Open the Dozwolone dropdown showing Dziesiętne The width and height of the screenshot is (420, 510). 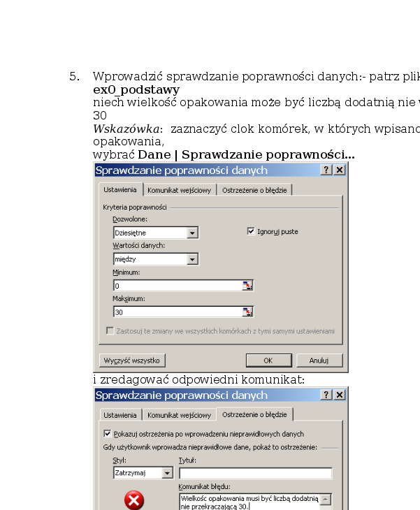(193, 233)
